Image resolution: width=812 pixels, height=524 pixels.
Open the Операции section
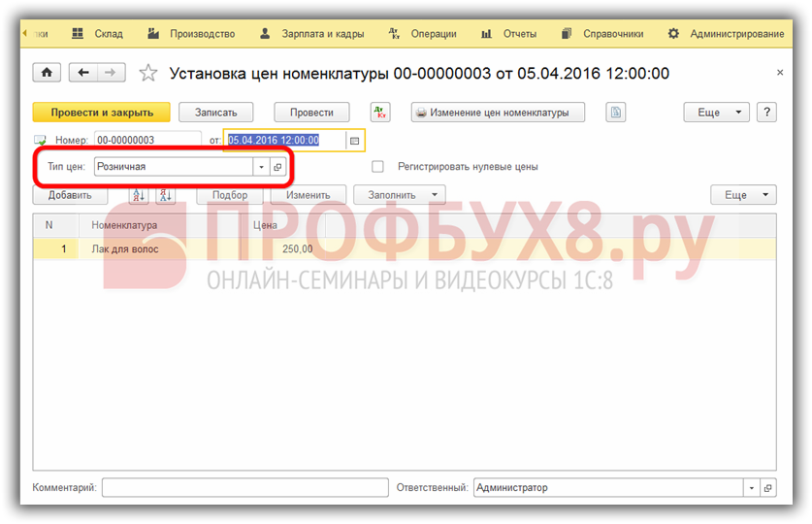point(423,34)
